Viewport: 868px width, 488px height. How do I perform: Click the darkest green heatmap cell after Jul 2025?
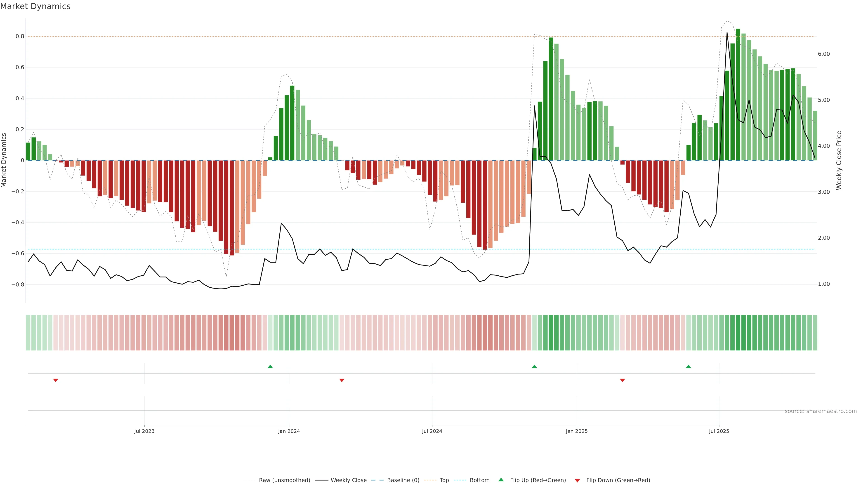pyautogui.click(x=738, y=333)
